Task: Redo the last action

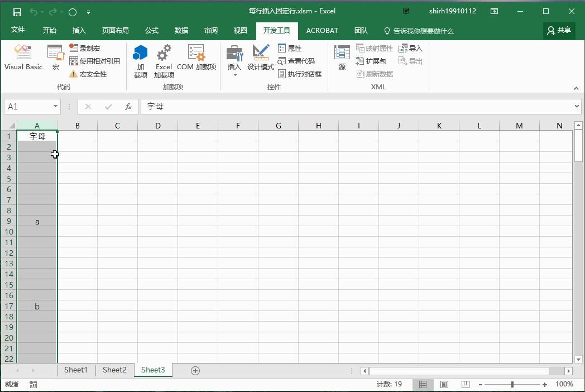Action: point(52,12)
